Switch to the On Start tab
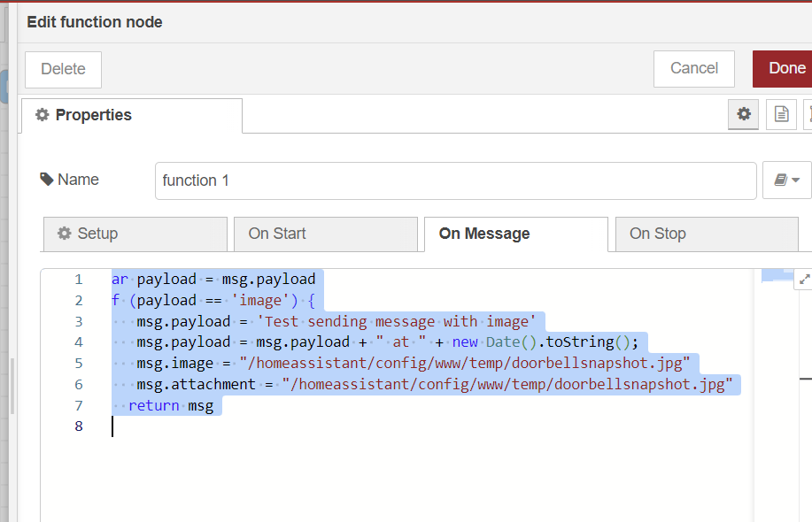 pos(325,234)
